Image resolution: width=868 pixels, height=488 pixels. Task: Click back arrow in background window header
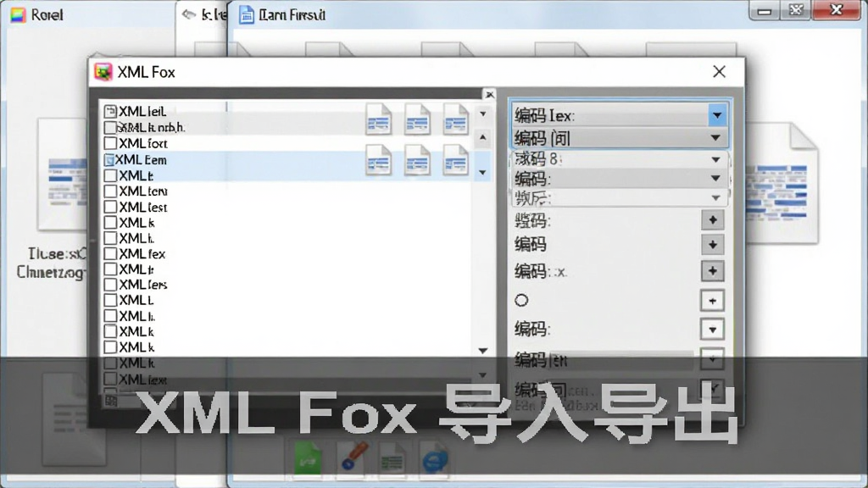[189, 14]
